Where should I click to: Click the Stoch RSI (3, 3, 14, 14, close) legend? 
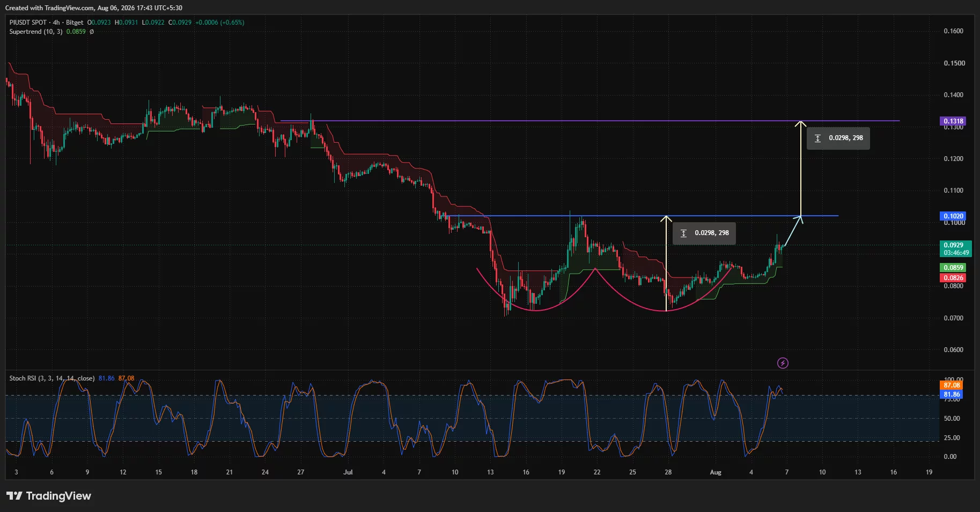[52, 378]
